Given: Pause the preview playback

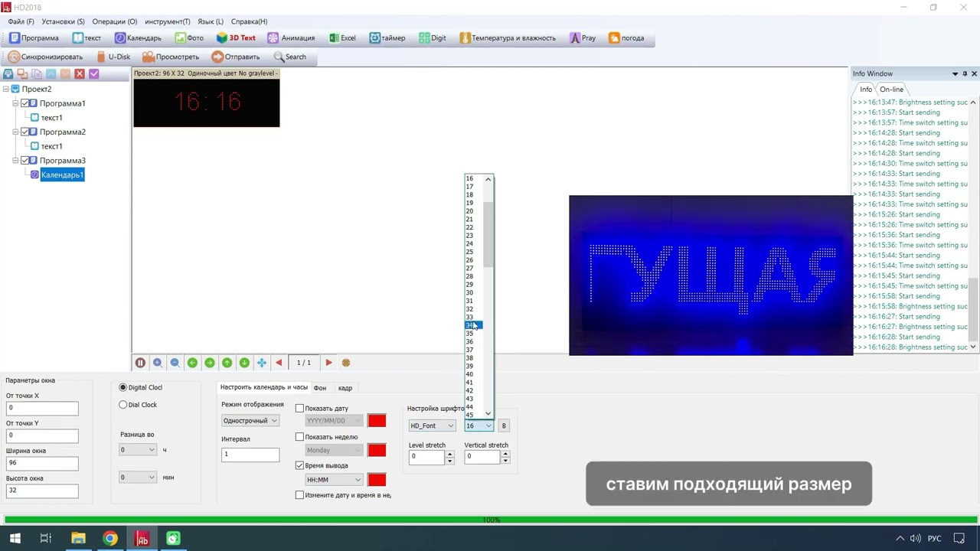Looking at the screenshot, I should (140, 363).
